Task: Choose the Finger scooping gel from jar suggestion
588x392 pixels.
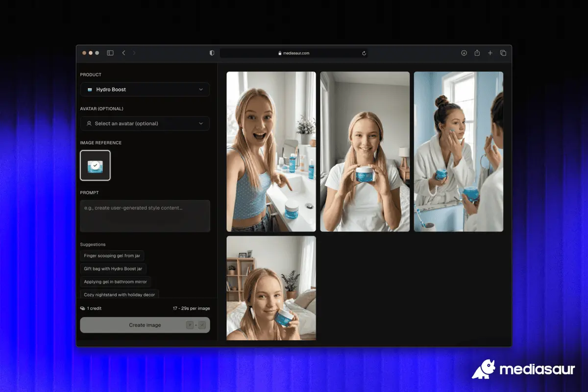Action: coord(112,256)
